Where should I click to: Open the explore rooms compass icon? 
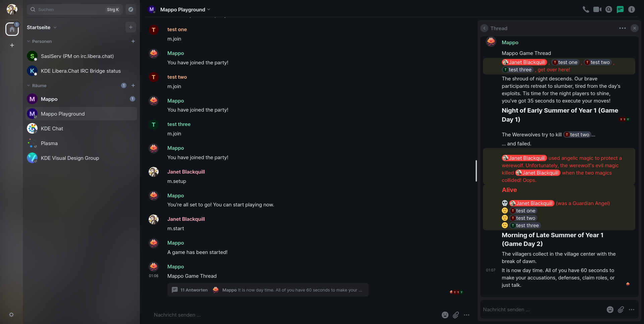pos(131,9)
